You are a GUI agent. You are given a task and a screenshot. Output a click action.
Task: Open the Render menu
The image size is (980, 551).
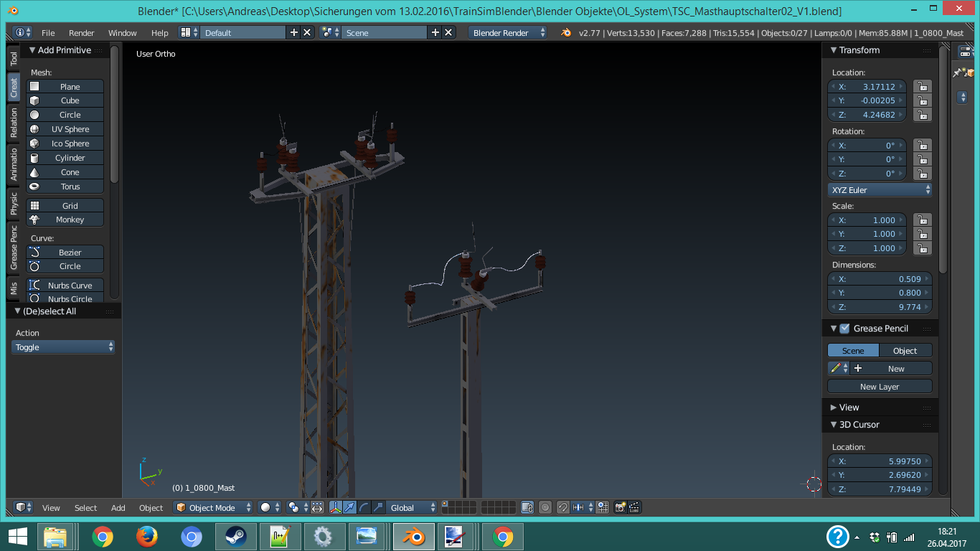click(81, 33)
